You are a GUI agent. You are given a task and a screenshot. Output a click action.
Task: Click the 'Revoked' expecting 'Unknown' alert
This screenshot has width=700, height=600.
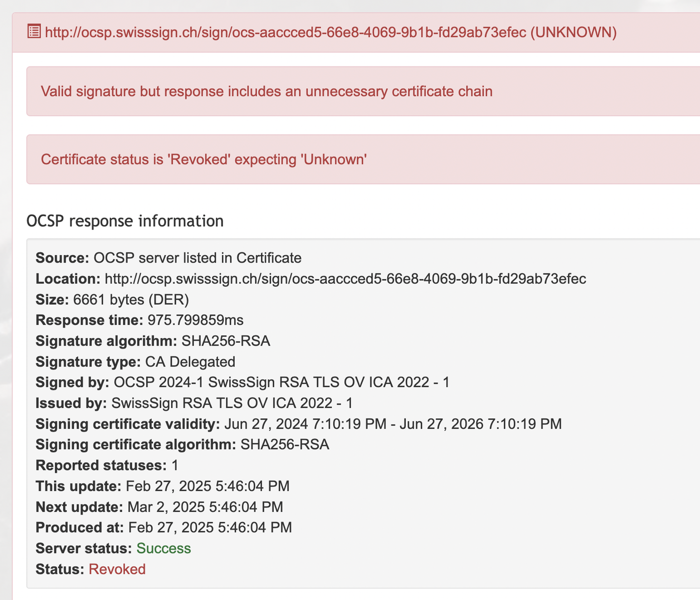[x=204, y=159]
